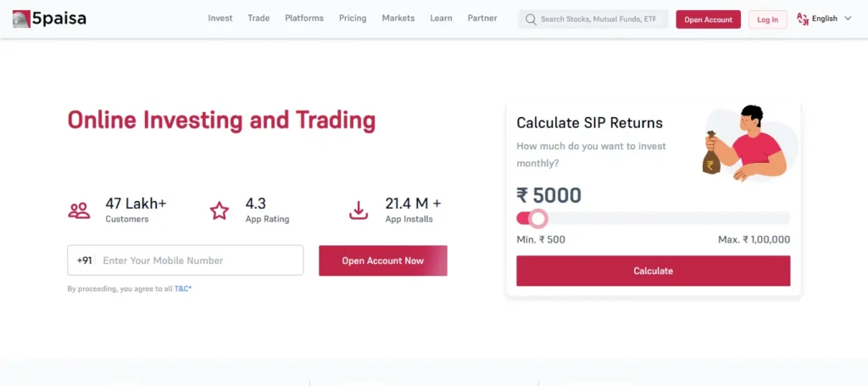868x386 pixels.
Task: Click the language translate icon
Action: [x=802, y=19]
